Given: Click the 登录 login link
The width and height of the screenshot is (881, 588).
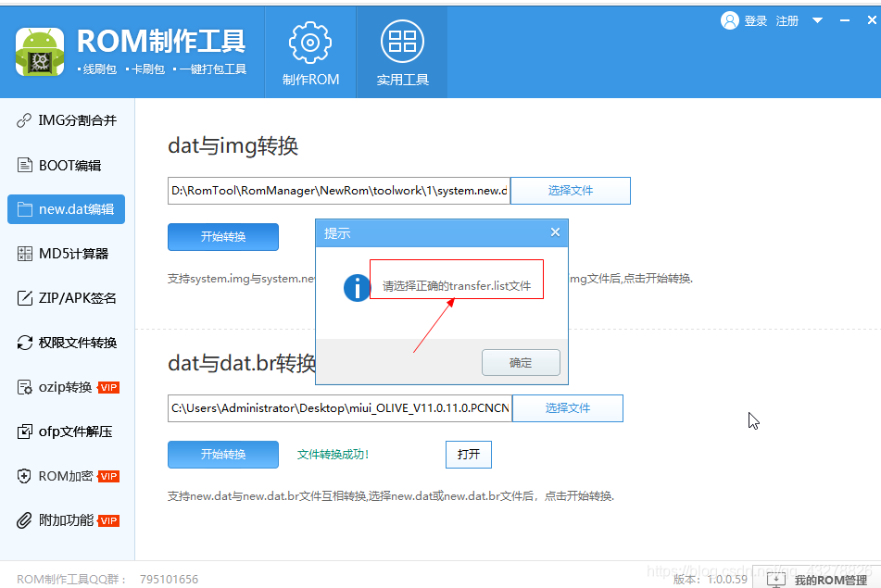Looking at the screenshot, I should coord(756,20).
